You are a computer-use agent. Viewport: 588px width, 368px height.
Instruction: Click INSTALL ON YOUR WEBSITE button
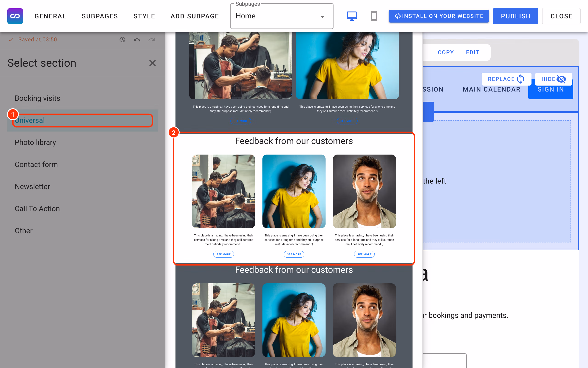pyautogui.click(x=439, y=16)
